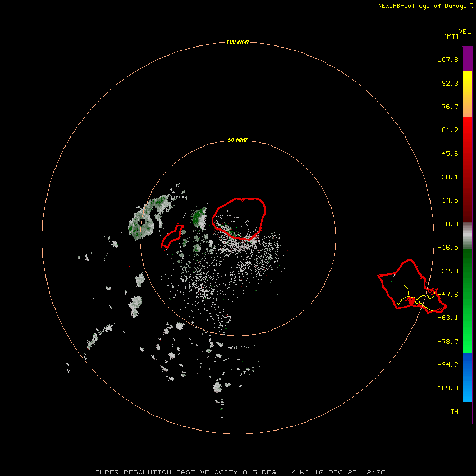Click the [KT] units label
The height and width of the screenshot is (476, 476).
tap(452, 36)
